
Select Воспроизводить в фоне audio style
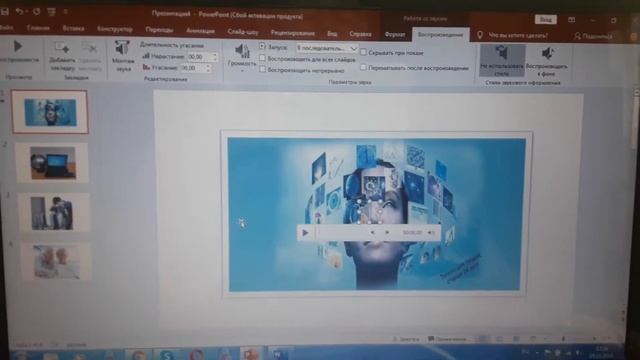[x=547, y=62]
